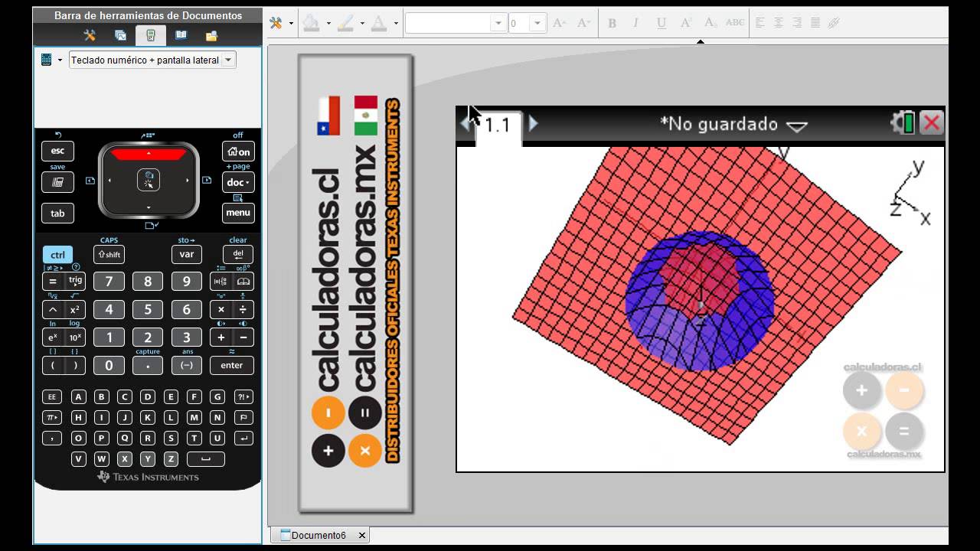
Task: Toggle italic formatting
Action: pyautogui.click(x=635, y=23)
